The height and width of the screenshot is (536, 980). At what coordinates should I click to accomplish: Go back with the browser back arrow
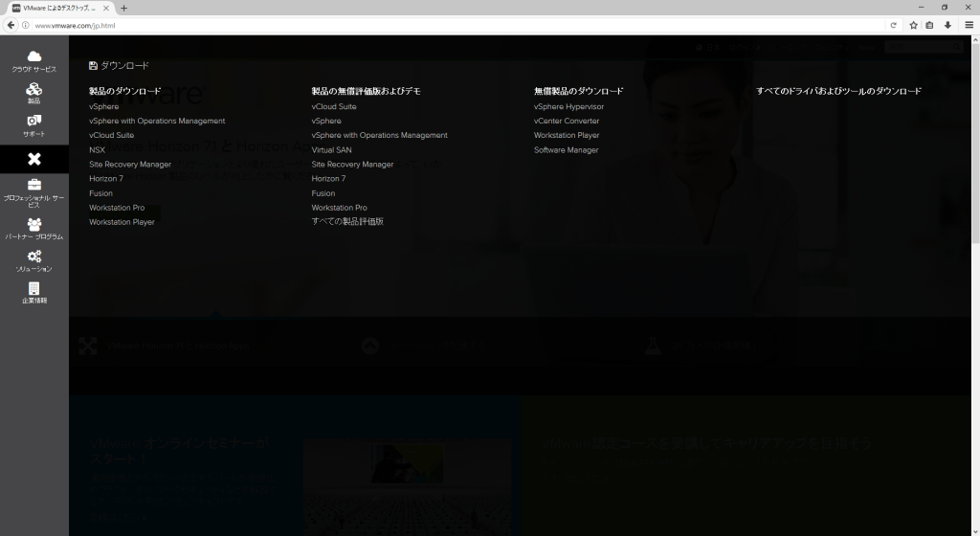click(11, 25)
